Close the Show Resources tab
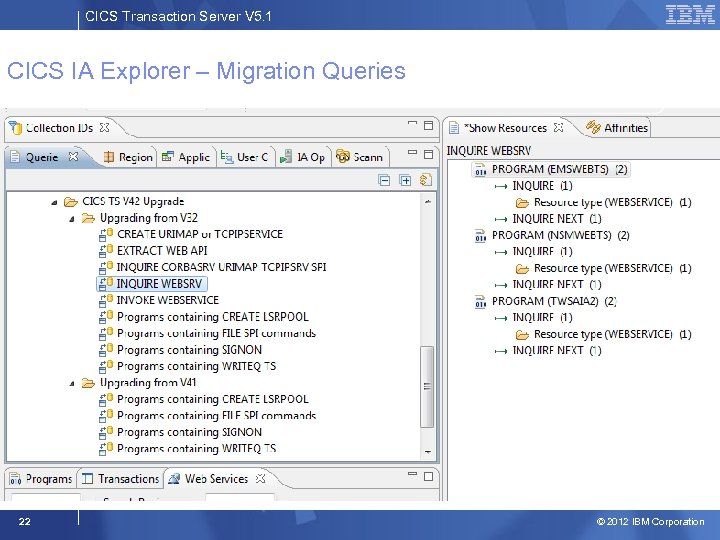This screenshot has height=540, width=720. coord(558,128)
